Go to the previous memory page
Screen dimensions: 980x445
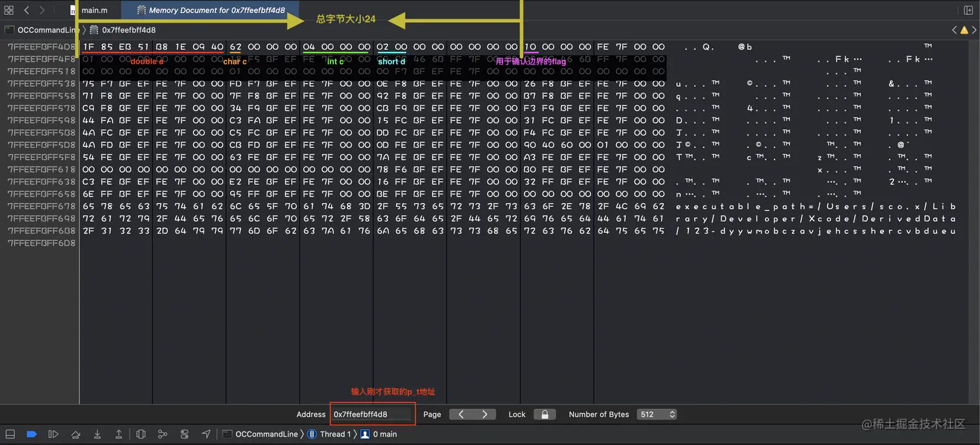coord(461,414)
